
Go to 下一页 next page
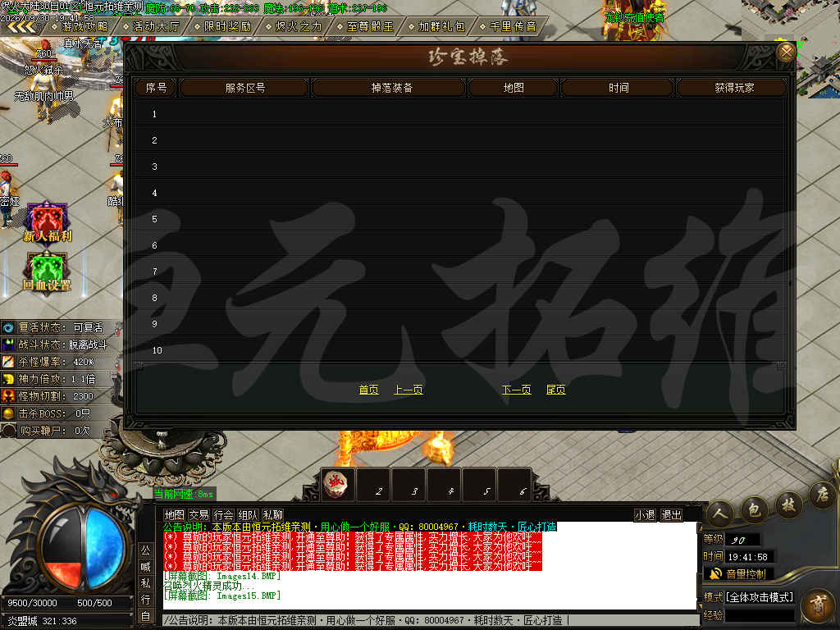click(517, 390)
